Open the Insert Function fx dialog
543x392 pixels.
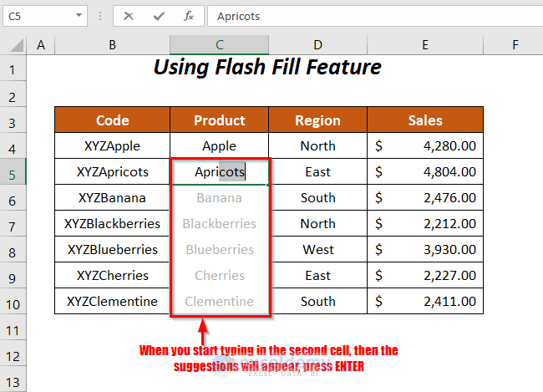click(x=189, y=16)
